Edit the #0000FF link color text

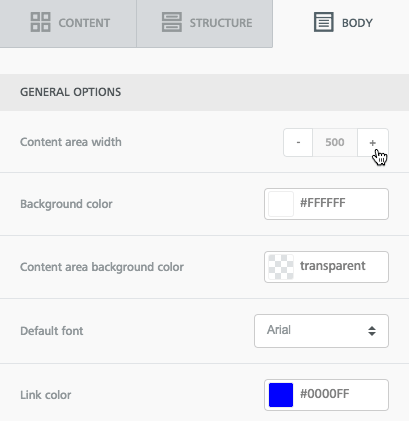[x=324, y=394]
